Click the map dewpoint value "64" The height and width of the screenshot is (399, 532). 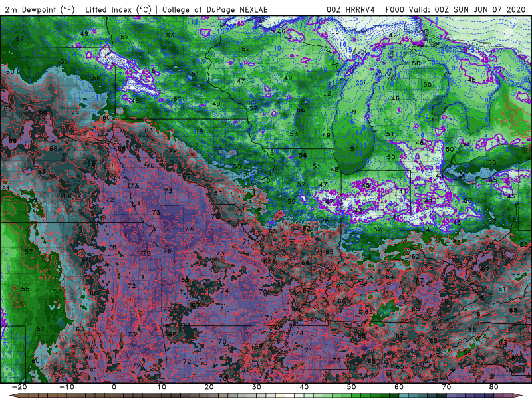(390, 277)
